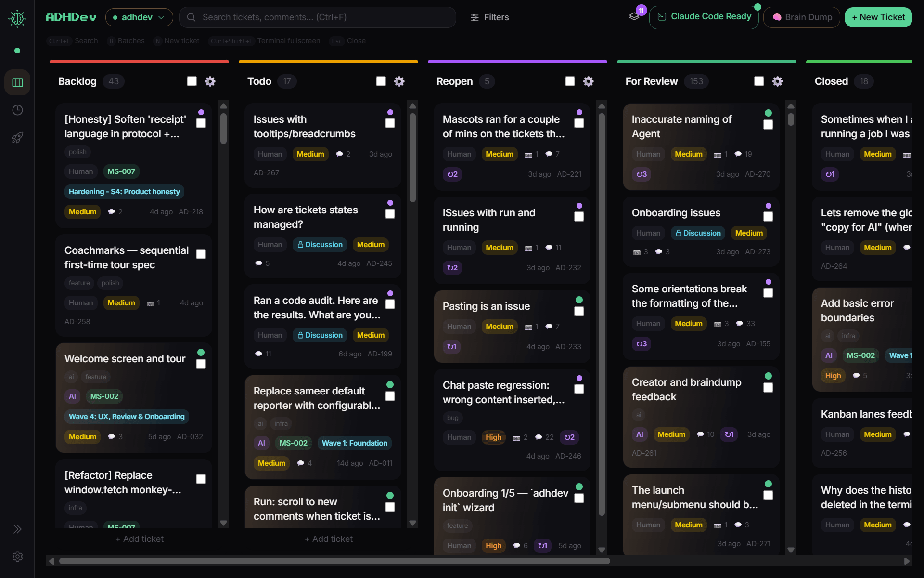Click reopen badge on AD-155 card
Image resolution: width=924 pixels, height=578 pixels.
pos(642,344)
